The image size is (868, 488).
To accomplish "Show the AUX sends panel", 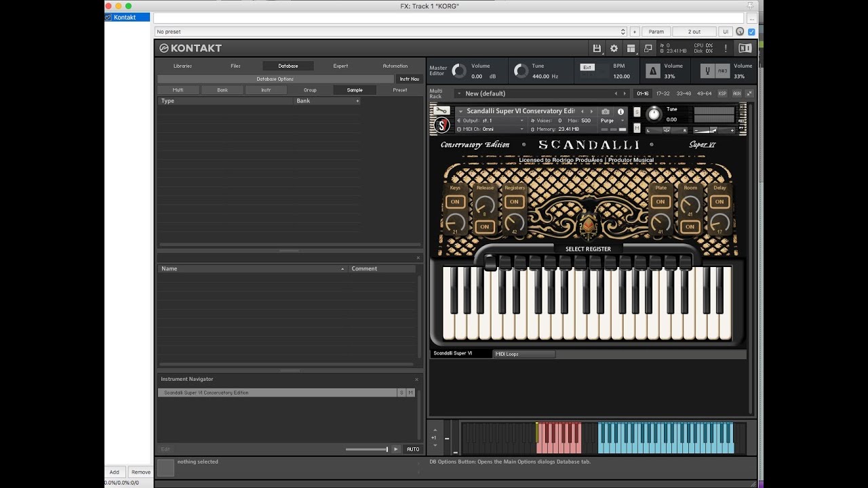I will 737,94.
